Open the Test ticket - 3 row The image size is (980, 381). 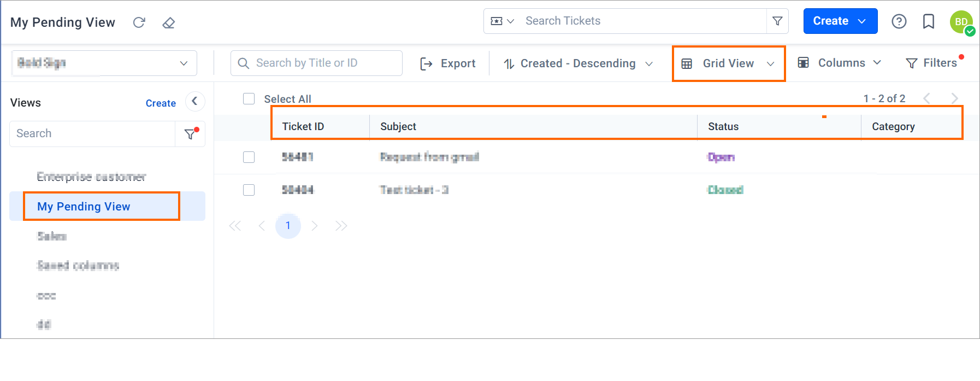pyautogui.click(x=414, y=190)
